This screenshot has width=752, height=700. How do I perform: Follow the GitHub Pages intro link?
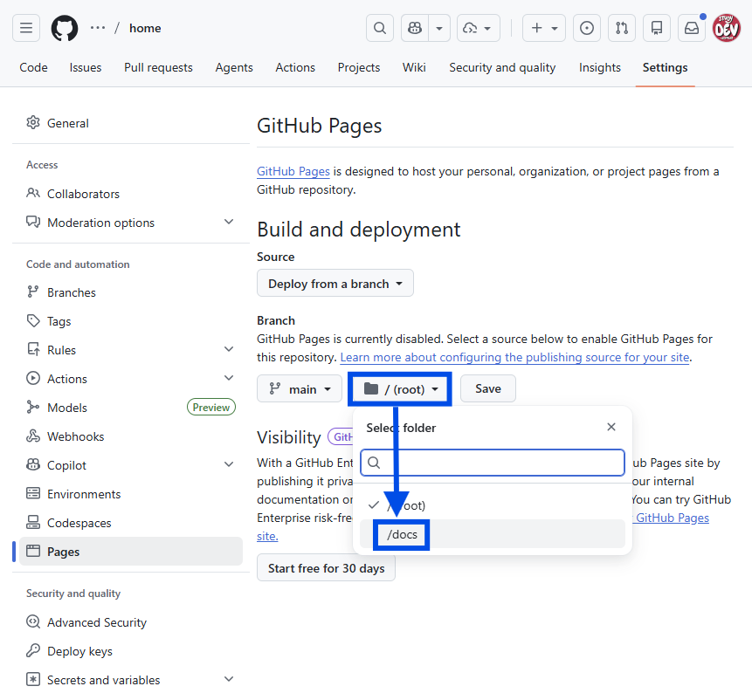[293, 172]
